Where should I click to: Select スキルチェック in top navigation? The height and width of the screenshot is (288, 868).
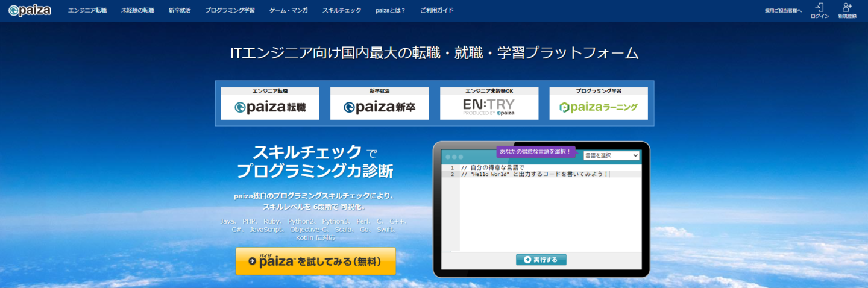342,11
